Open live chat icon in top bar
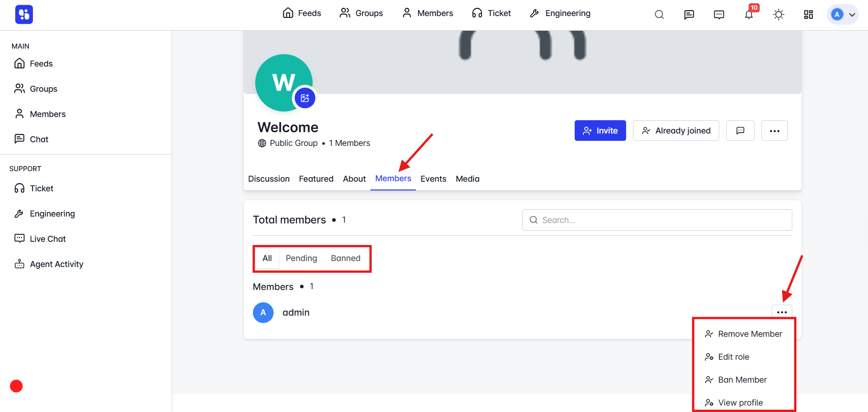 pyautogui.click(x=719, y=15)
